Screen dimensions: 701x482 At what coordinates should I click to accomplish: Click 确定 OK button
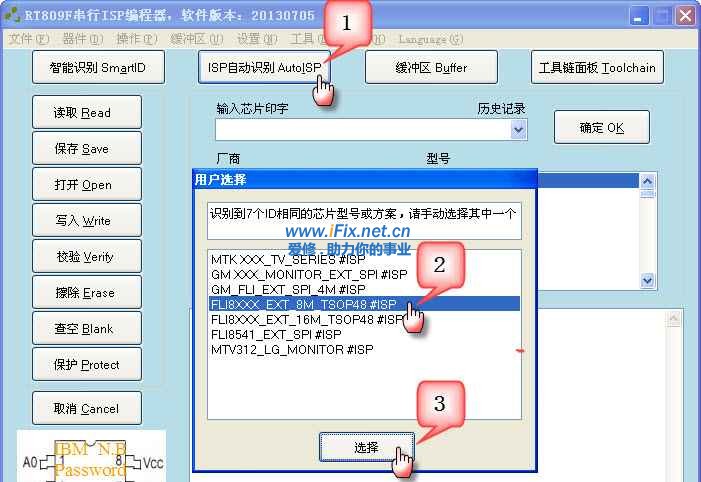(x=601, y=128)
